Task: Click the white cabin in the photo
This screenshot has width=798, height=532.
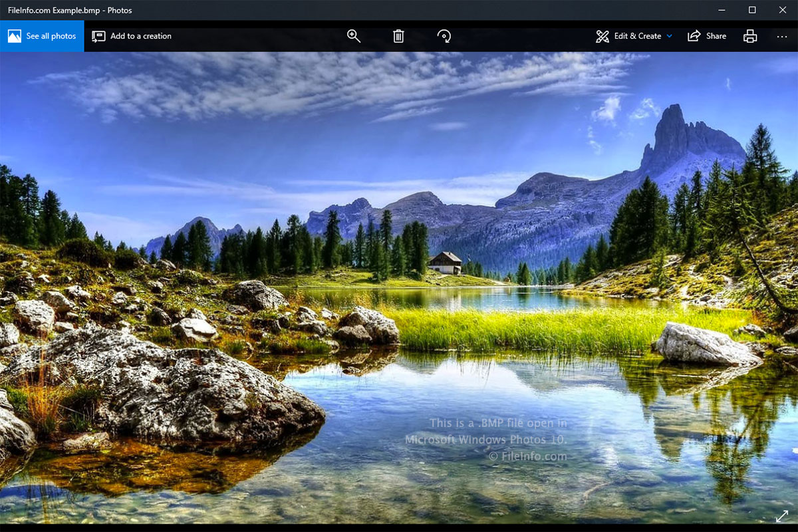Action: point(445,263)
